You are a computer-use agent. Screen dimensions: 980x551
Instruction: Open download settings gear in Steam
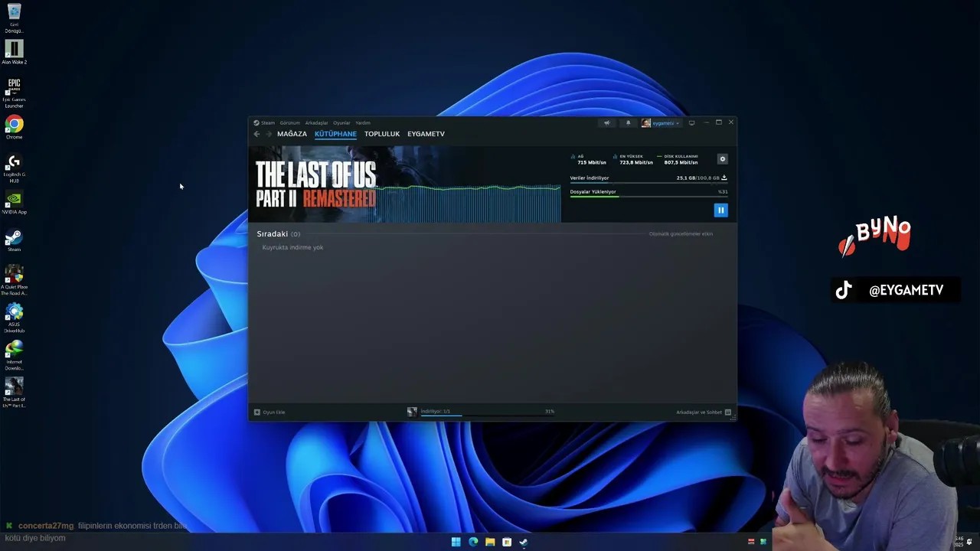point(722,159)
